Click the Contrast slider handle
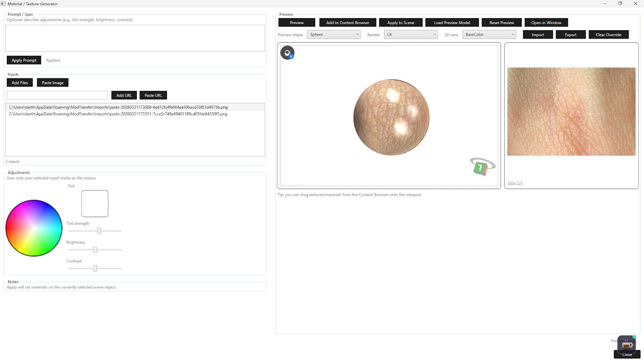Image resolution: width=644 pixels, height=362 pixels. [95, 268]
